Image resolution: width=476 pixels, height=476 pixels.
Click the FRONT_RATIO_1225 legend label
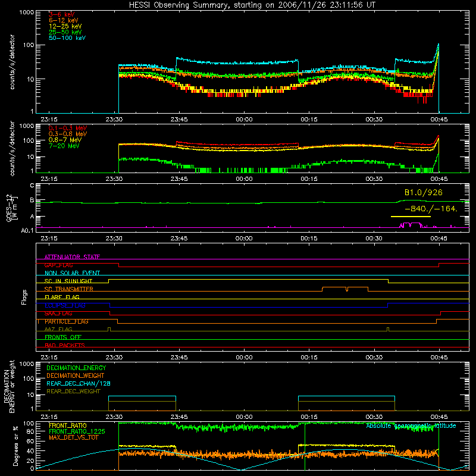(x=77, y=431)
